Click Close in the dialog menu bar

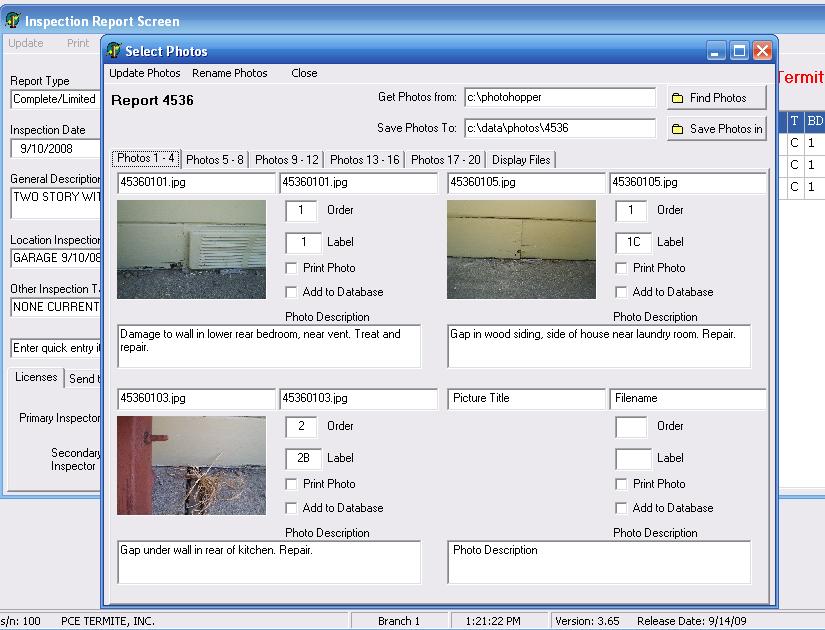(304, 73)
